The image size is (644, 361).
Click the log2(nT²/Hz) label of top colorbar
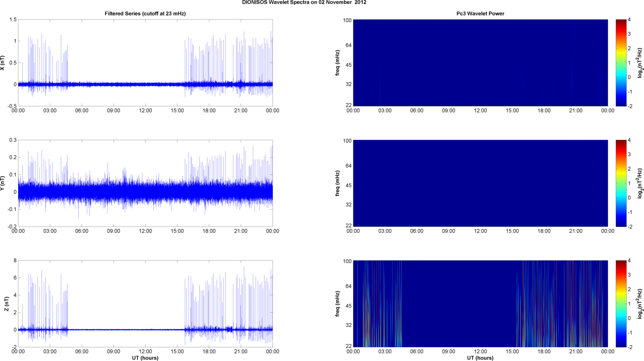[640, 63]
